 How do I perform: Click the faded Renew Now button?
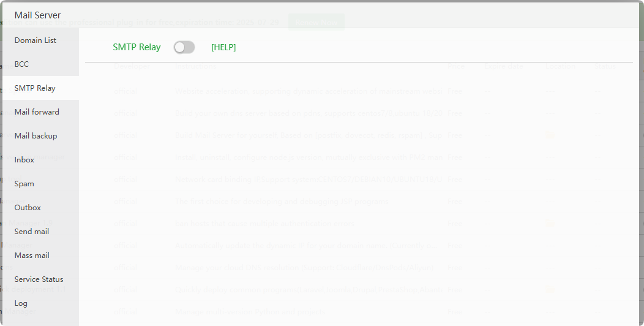[x=316, y=22]
